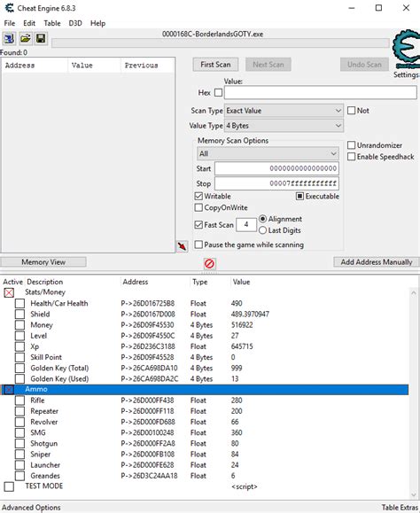The height and width of the screenshot is (513, 420).
Task: Open a cheat table file icon
Action: [25, 39]
